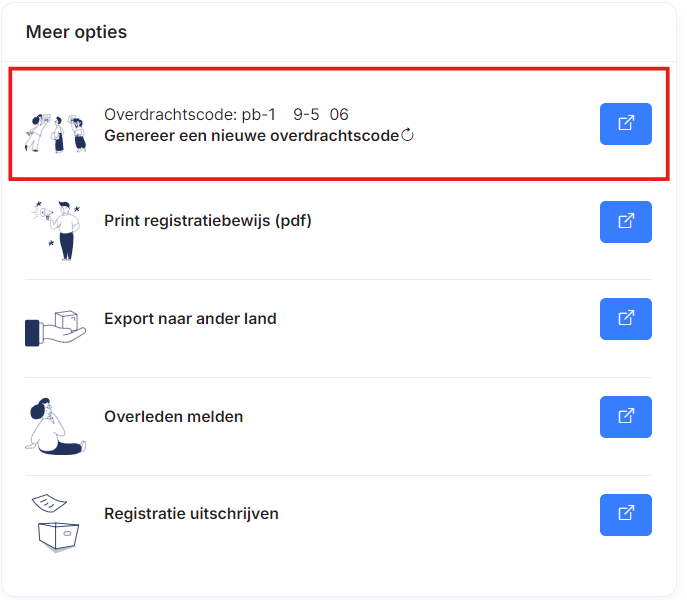Click the Meer opties heading
Viewport: 687px width, 600px height.
(x=77, y=32)
